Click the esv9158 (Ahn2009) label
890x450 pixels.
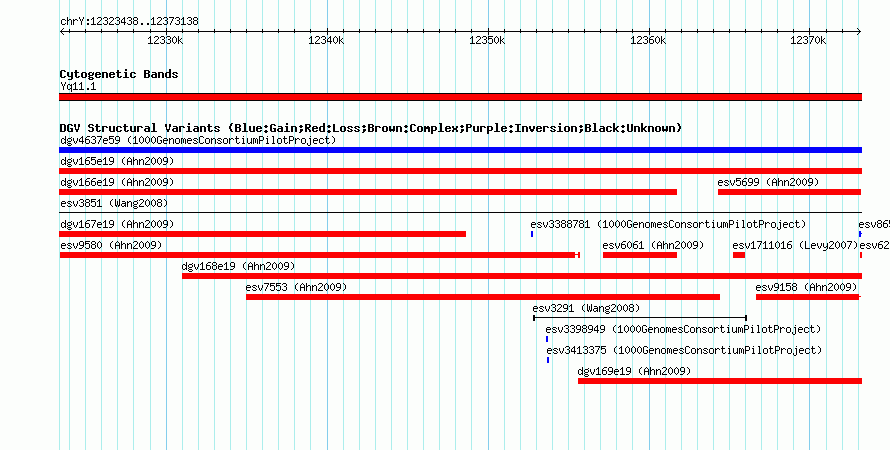[806, 287]
